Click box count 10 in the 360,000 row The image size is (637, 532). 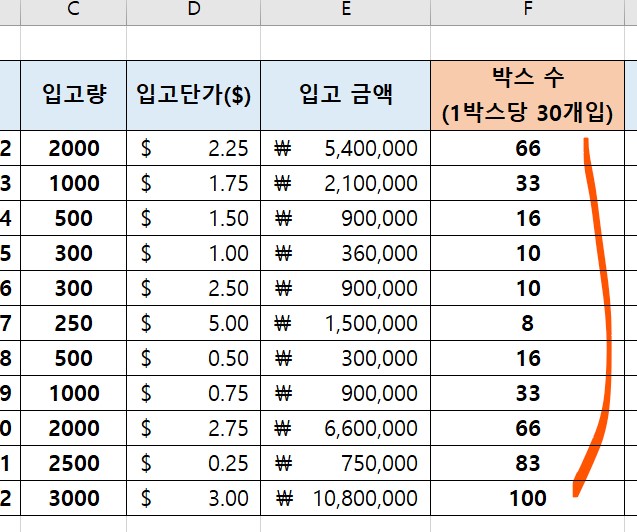tap(527, 253)
